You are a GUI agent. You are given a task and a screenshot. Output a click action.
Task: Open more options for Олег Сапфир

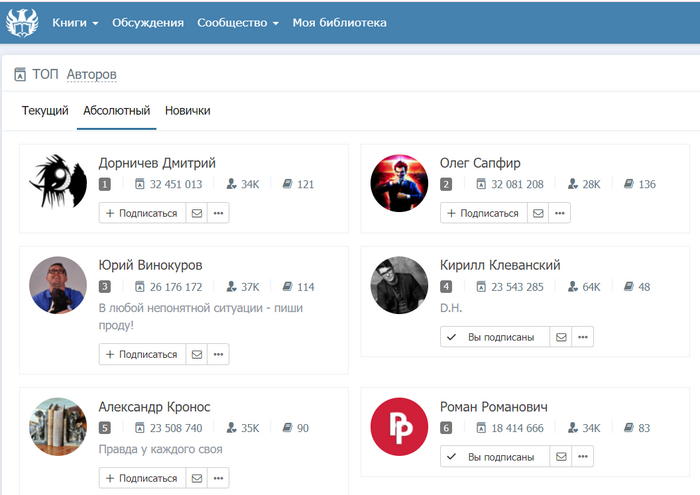(x=560, y=213)
